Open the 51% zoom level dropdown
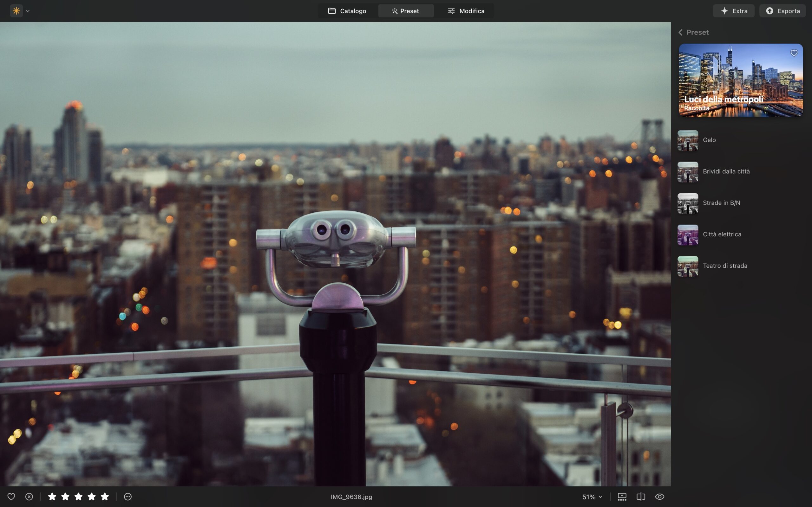Image resolution: width=812 pixels, height=507 pixels. click(592, 497)
